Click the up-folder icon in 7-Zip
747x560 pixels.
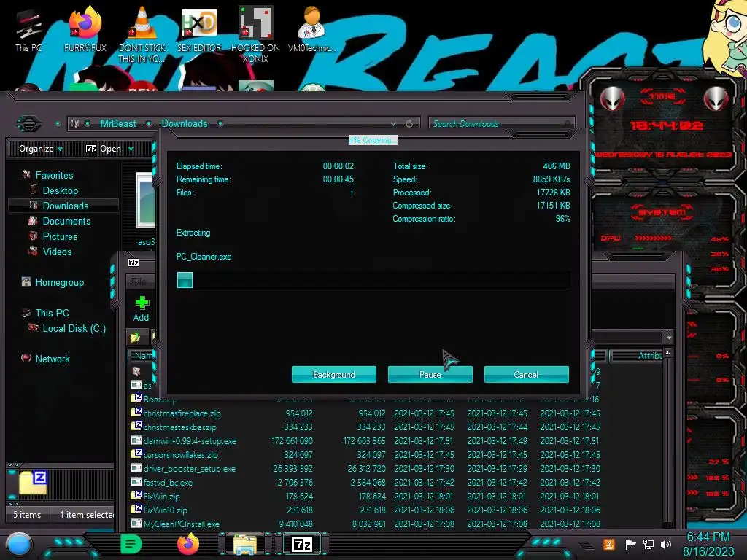tap(135, 337)
